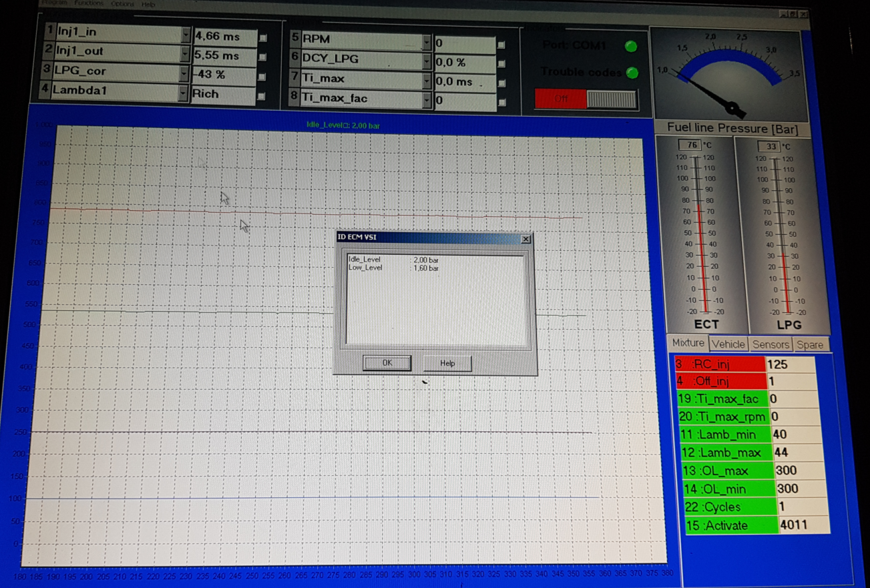Switch to the Vehicle tab
This screenshot has height=588, width=870.
(728, 344)
